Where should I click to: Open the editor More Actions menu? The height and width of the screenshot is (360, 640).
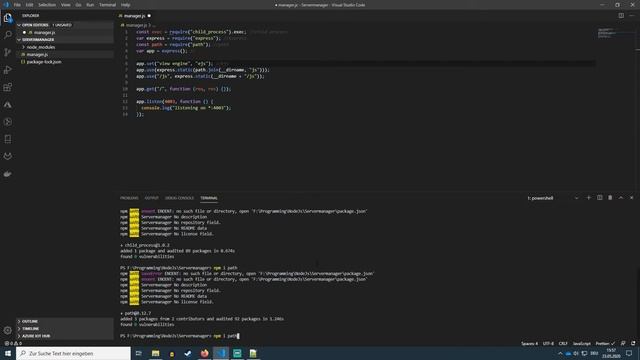(x=632, y=16)
